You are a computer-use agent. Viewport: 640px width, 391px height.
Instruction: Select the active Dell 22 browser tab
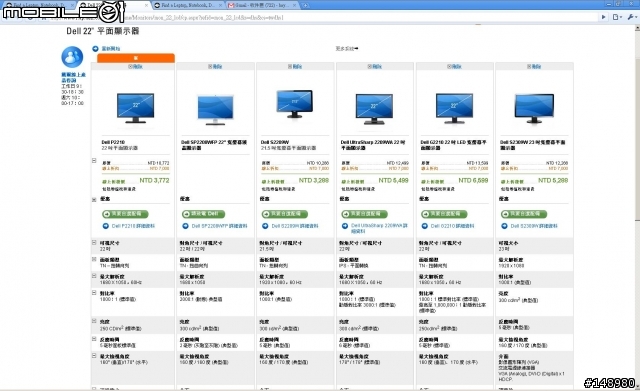coord(114,5)
